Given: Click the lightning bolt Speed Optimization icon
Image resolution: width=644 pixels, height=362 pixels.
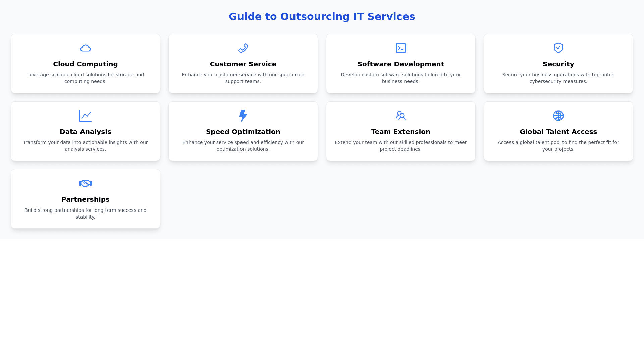Looking at the screenshot, I should [243, 116].
